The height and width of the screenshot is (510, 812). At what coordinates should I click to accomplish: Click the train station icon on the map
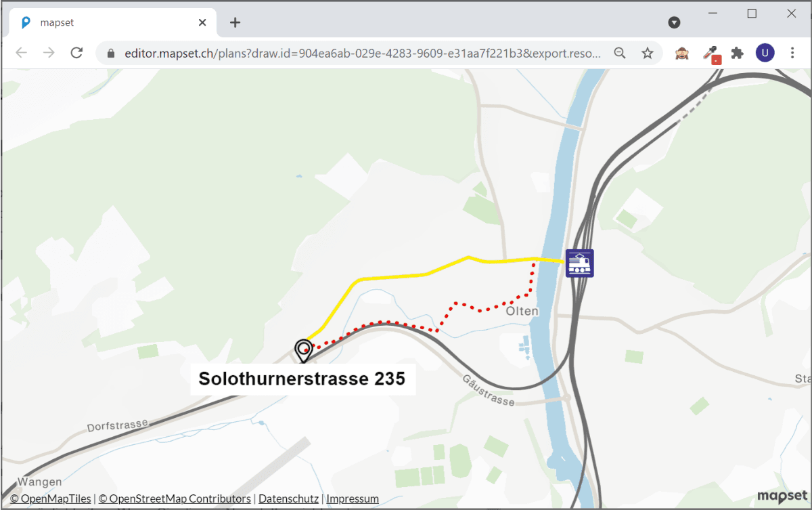[579, 263]
